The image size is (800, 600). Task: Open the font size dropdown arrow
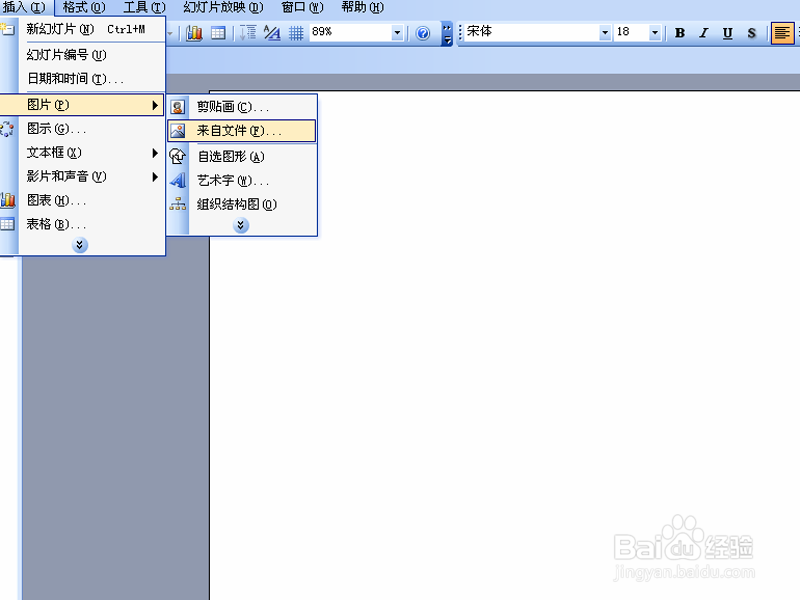[x=655, y=33]
